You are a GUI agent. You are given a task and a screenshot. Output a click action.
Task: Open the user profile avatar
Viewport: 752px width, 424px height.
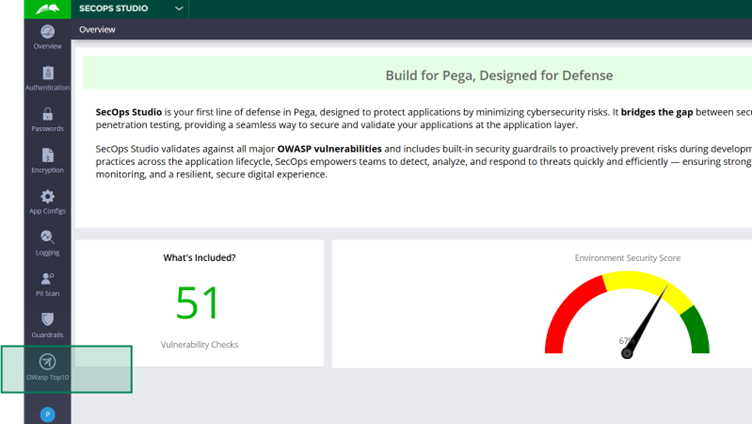47,413
